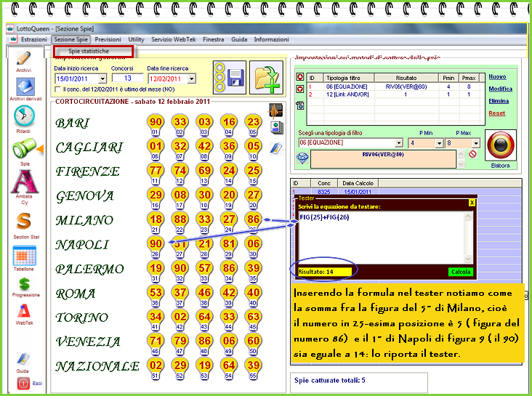Open the Section Stat icon

tap(24, 221)
